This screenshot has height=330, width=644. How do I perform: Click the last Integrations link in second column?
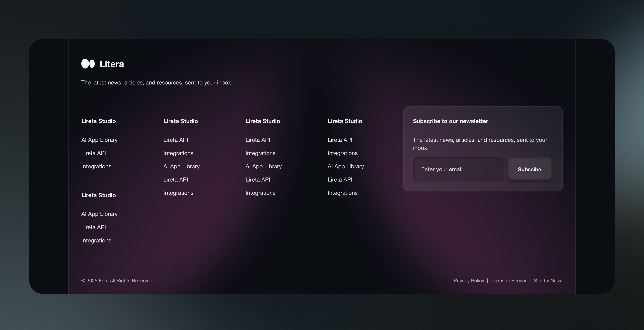click(178, 193)
